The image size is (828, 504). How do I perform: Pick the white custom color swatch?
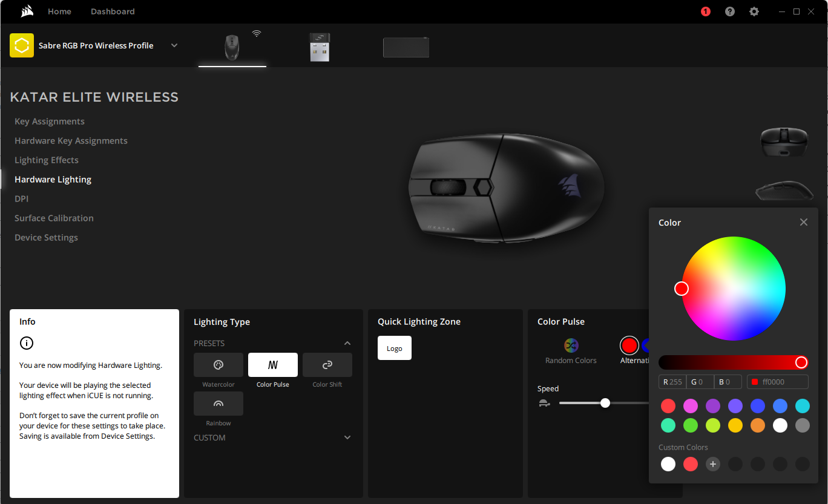[x=668, y=464]
